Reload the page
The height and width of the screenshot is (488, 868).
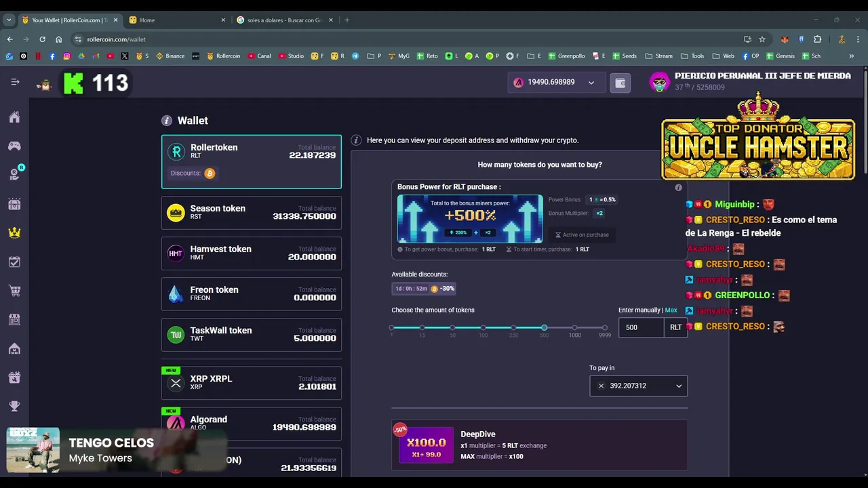click(x=42, y=39)
